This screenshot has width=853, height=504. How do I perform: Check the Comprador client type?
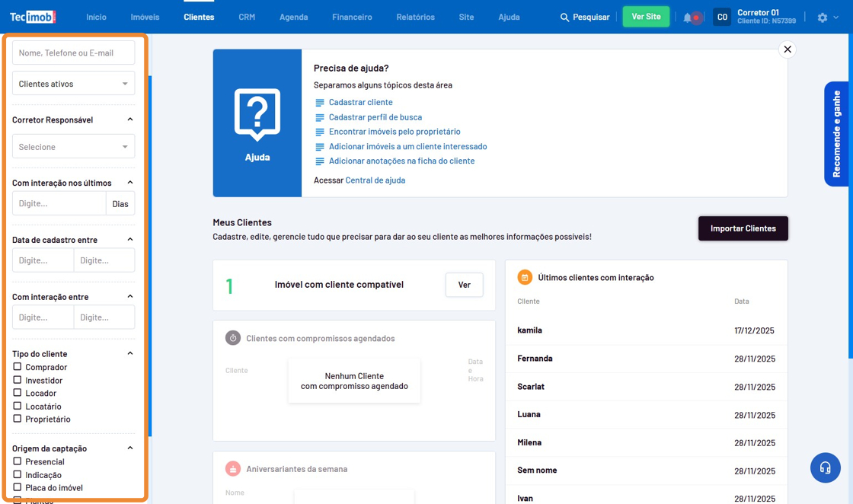coord(18,367)
